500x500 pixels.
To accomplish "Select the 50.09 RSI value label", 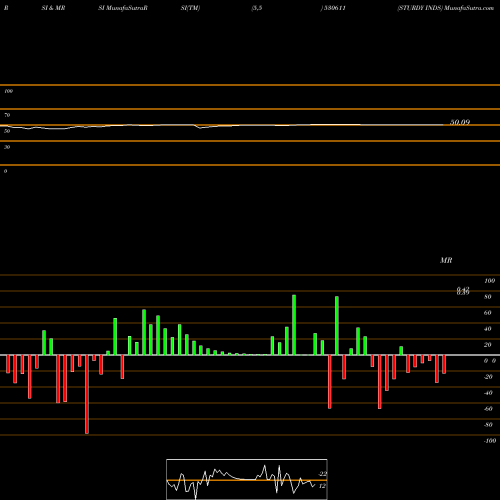I will tap(460, 122).
